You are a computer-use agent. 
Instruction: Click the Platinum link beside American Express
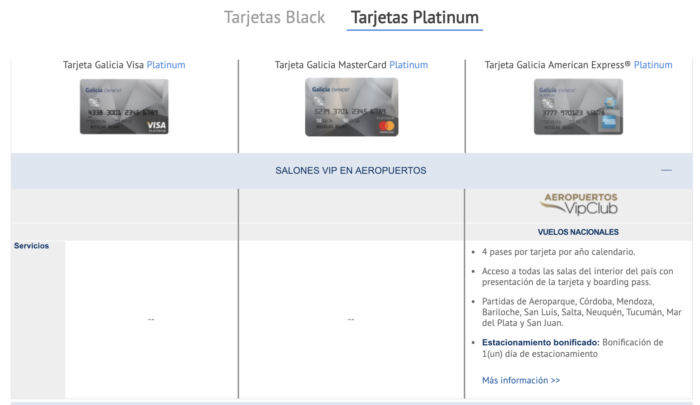tap(653, 65)
